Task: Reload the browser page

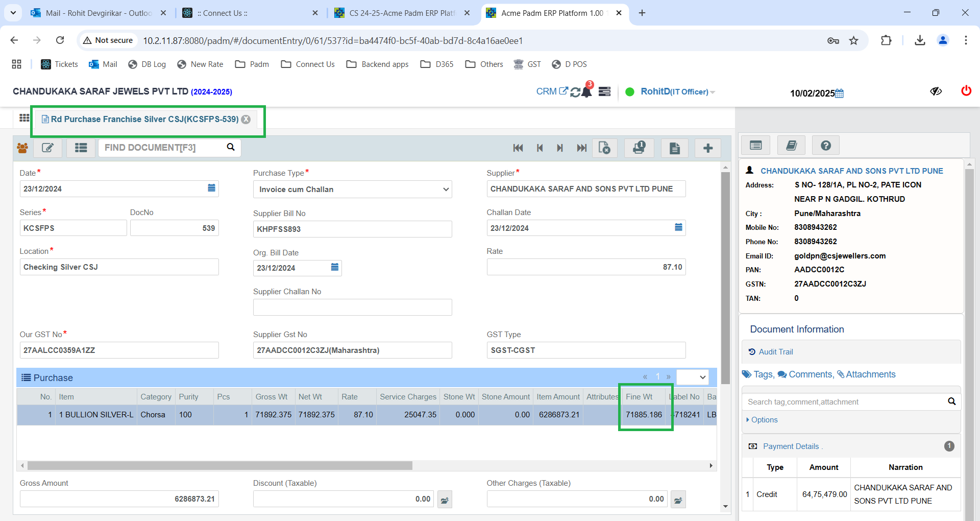Action: pyautogui.click(x=60, y=40)
